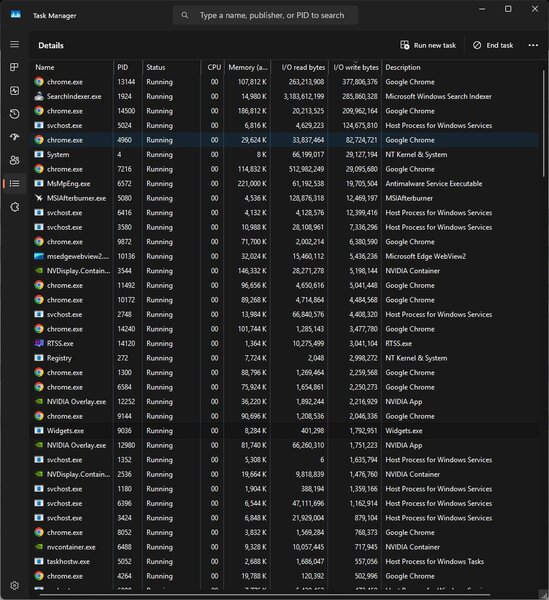Image resolution: width=549 pixels, height=600 pixels.
Task: Click the vertical scrollbar thumb
Action: [543, 123]
